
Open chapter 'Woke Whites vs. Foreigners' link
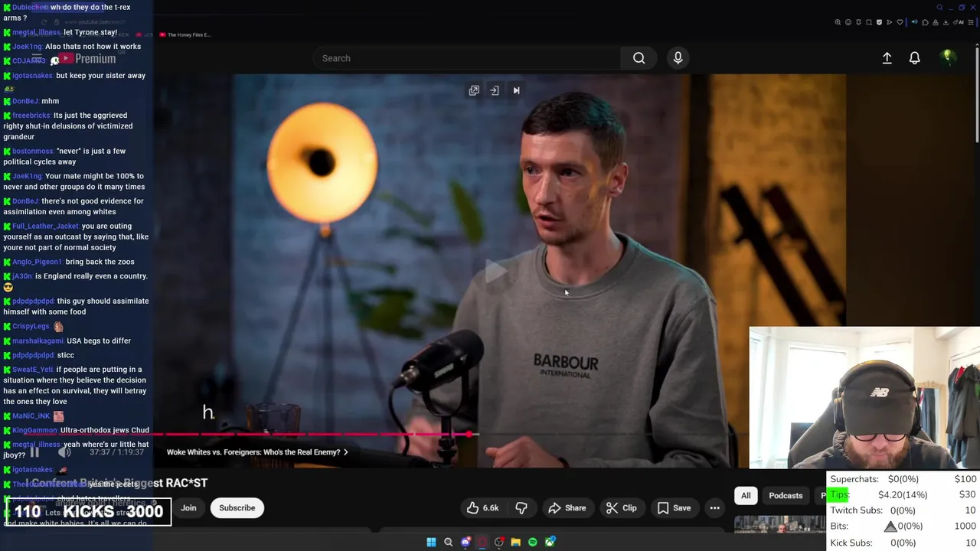pyautogui.click(x=257, y=452)
